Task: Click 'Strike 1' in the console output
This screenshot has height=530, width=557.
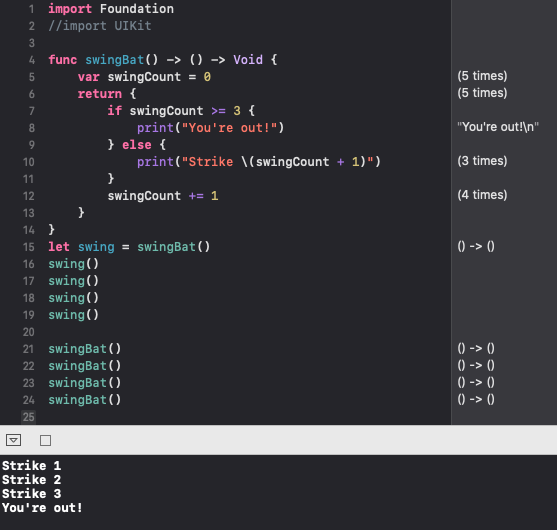Action: [32, 466]
